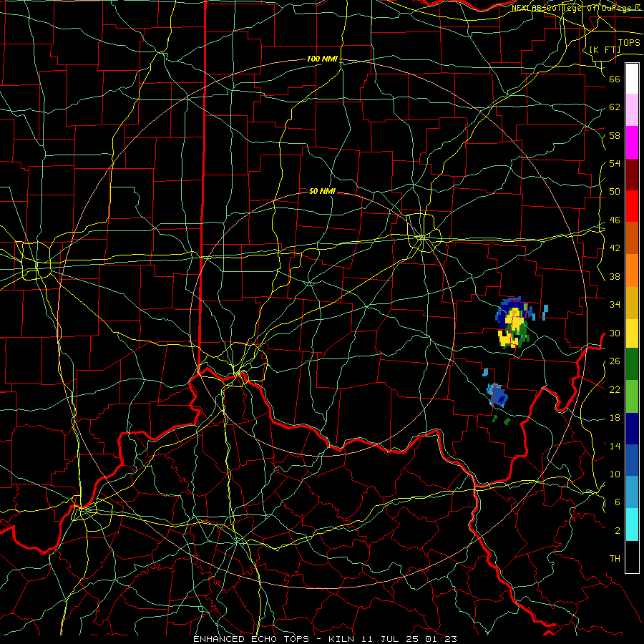
Task: Click the 42 legend value
Action: tap(615, 248)
